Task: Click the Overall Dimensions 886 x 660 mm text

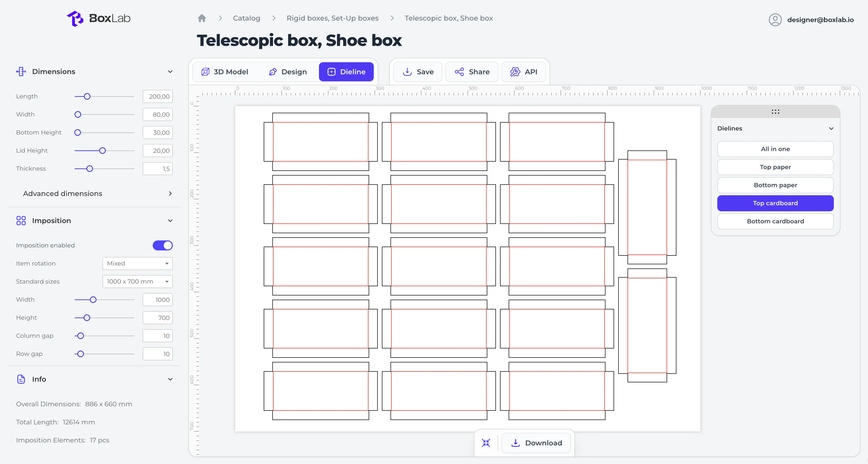Action: [x=74, y=404]
